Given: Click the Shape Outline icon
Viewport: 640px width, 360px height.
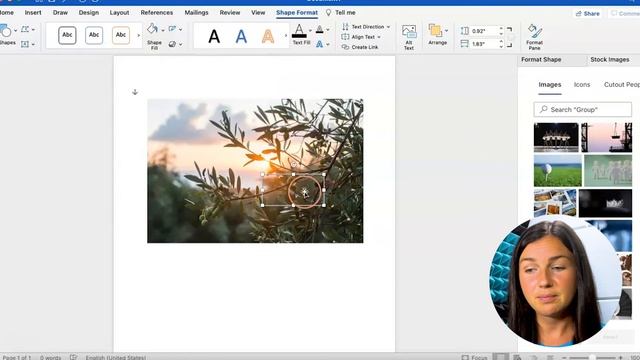Looking at the screenshot, I should pyautogui.click(x=172, y=29).
